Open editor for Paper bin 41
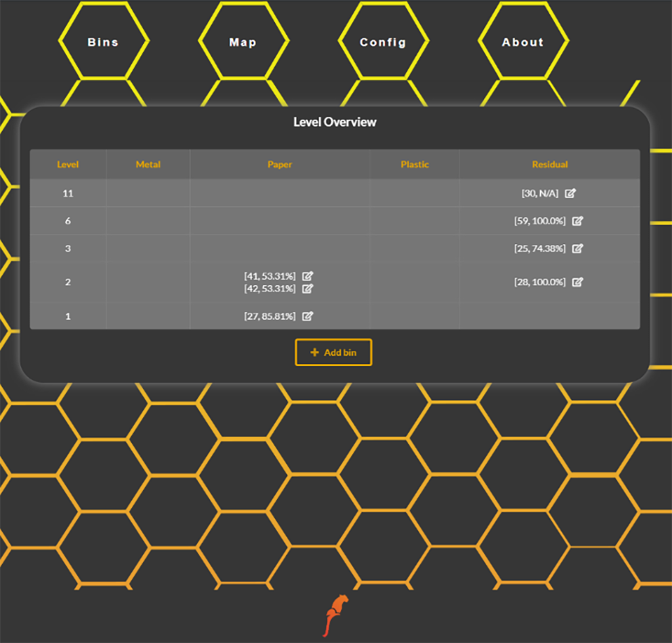This screenshot has width=672, height=643. click(307, 276)
